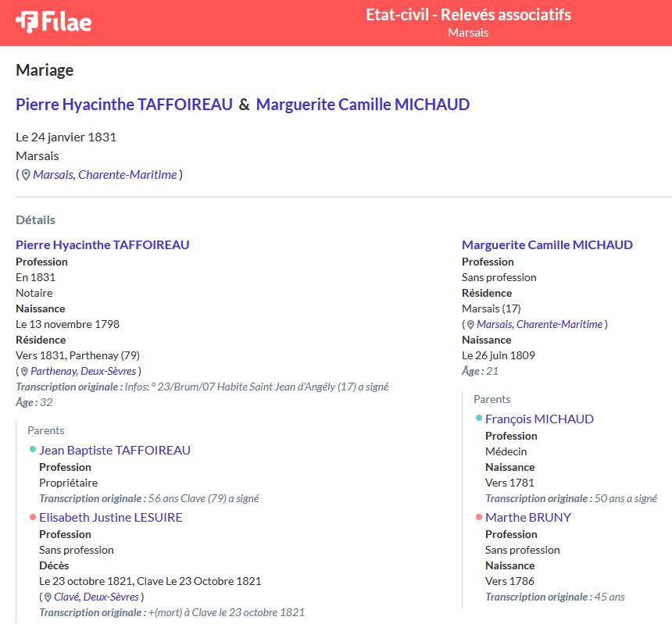This screenshot has width=672, height=631.
Task: Click 'Vers 1831, Parthenay (79)' residence text
Action: (x=77, y=356)
